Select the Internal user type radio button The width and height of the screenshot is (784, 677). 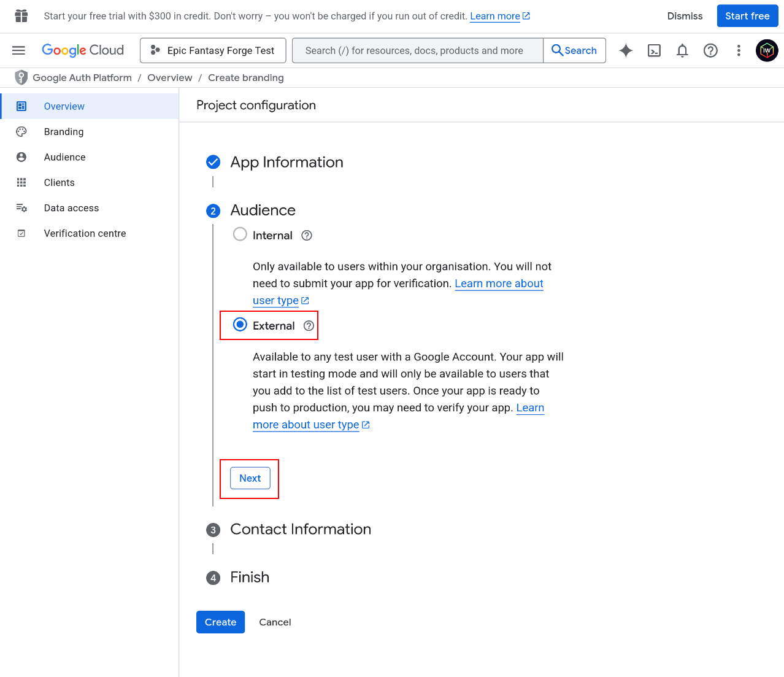tap(240, 234)
